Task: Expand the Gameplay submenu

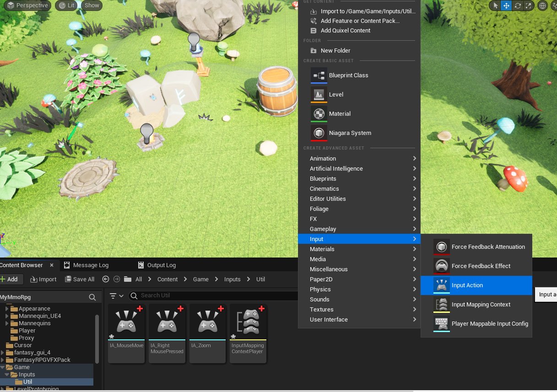Action: click(x=359, y=229)
